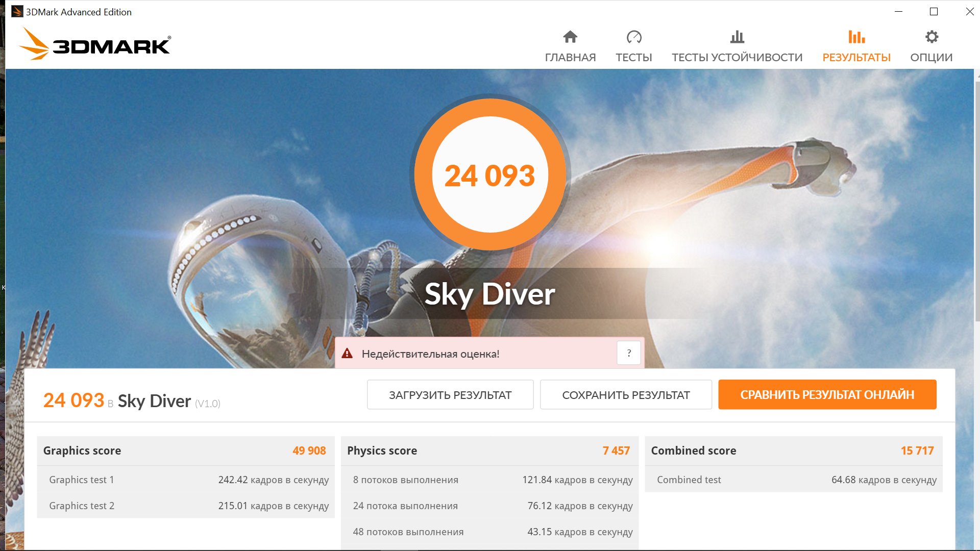Image resolution: width=980 pixels, height=551 pixels.
Task: Click the title bar app icon
Action: click(x=17, y=11)
